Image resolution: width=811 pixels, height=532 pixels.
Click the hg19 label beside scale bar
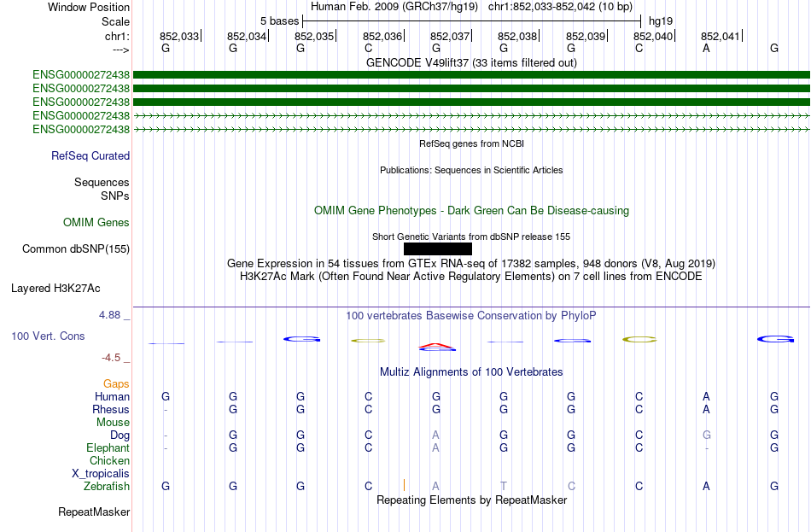pyautogui.click(x=661, y=21)
